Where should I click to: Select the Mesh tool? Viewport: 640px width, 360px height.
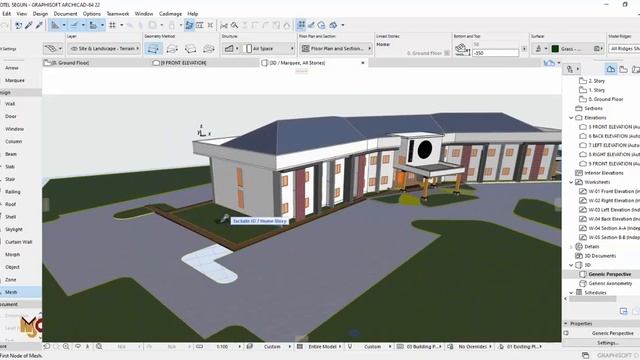coord(11,292)
